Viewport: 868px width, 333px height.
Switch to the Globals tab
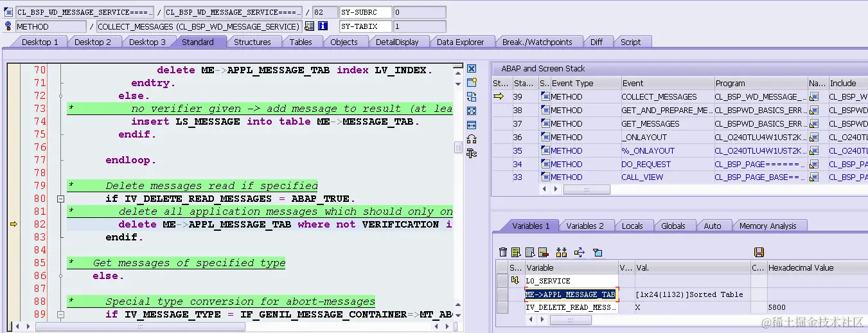(x=673, y=226)
